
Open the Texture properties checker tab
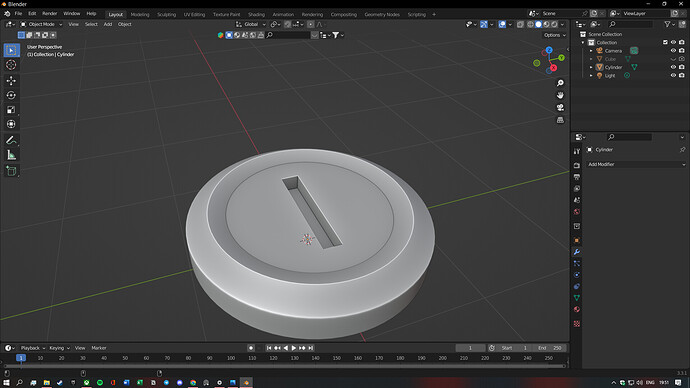click(577, 324)
